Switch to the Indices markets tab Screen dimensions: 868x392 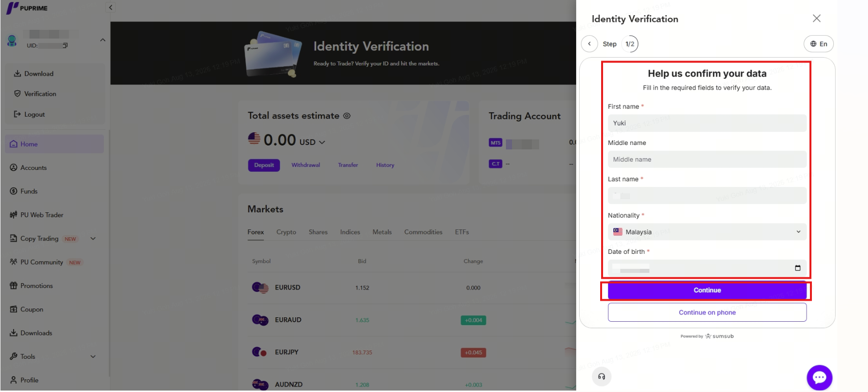pos(350,232)
